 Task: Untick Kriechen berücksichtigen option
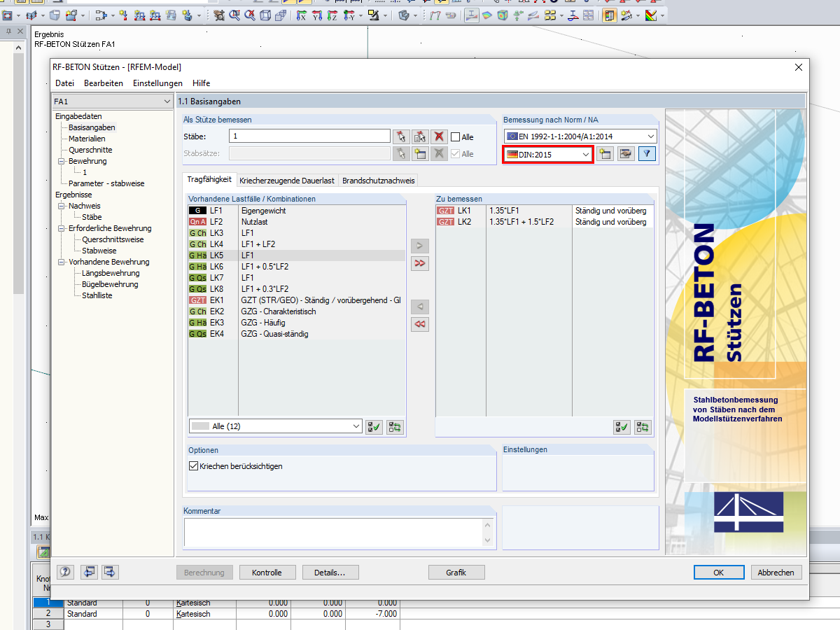pyautogui.click(x=194, y=466)
